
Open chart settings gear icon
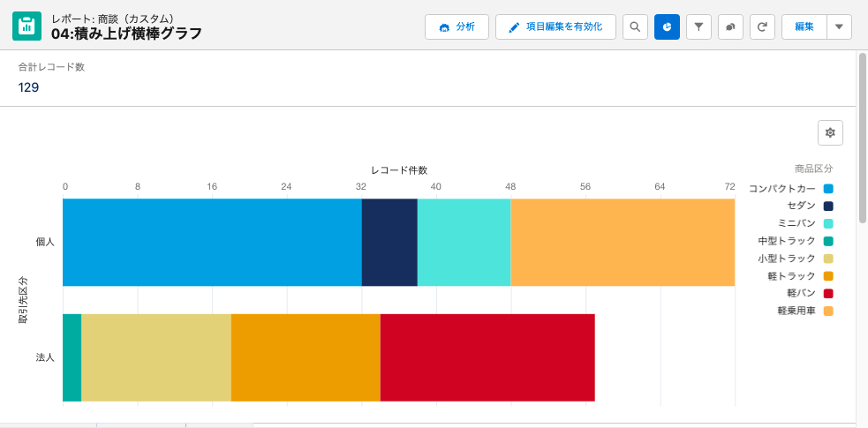[830, 132]
